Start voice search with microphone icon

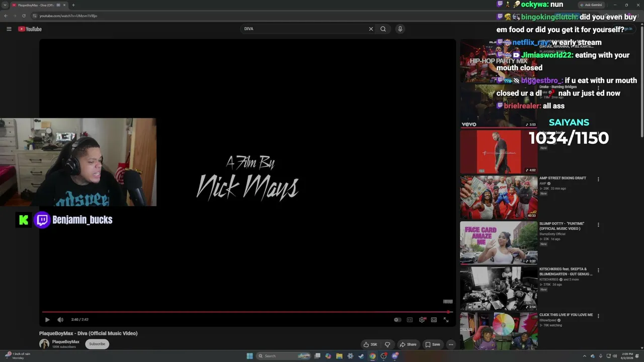[x=400, y=29]
